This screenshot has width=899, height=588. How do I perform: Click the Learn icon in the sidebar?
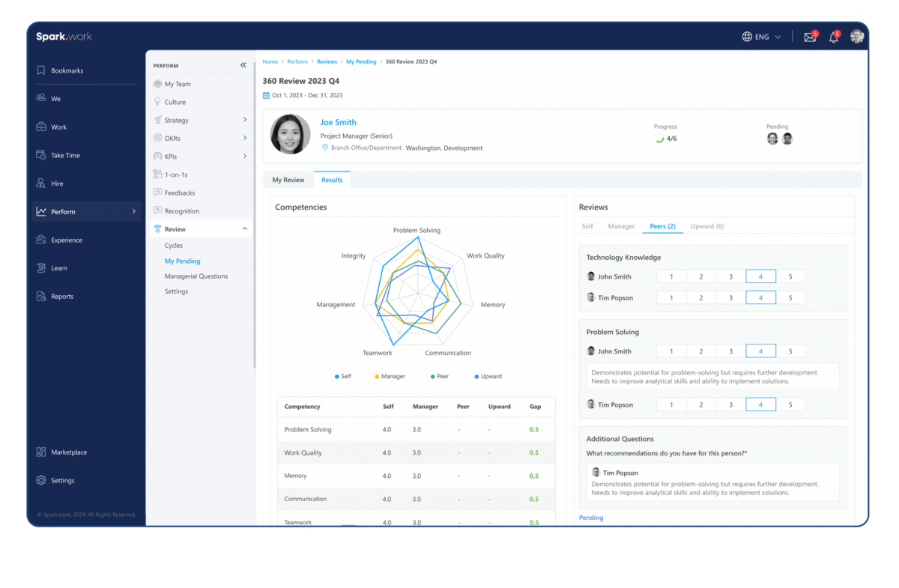coord(41,268)
